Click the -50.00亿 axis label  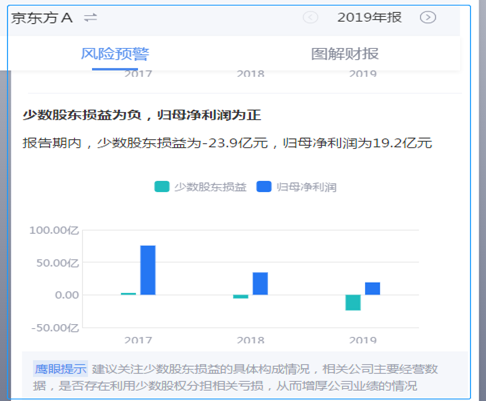pyautogui.click(x=55, y=328)
